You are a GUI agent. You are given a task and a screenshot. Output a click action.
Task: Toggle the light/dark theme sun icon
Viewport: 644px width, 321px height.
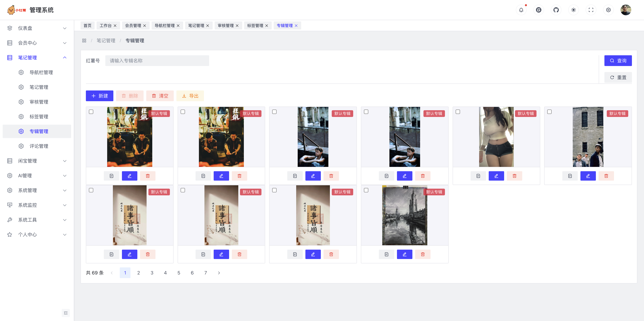(x=574, y=10)
